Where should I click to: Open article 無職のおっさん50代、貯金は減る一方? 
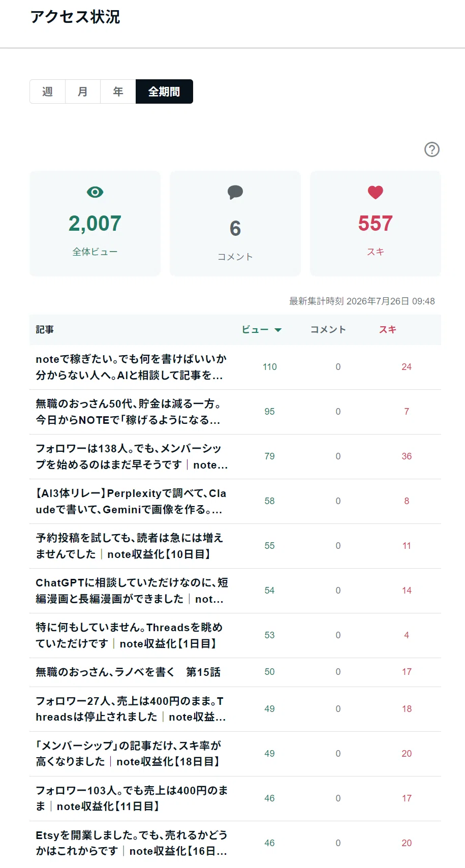128,412
